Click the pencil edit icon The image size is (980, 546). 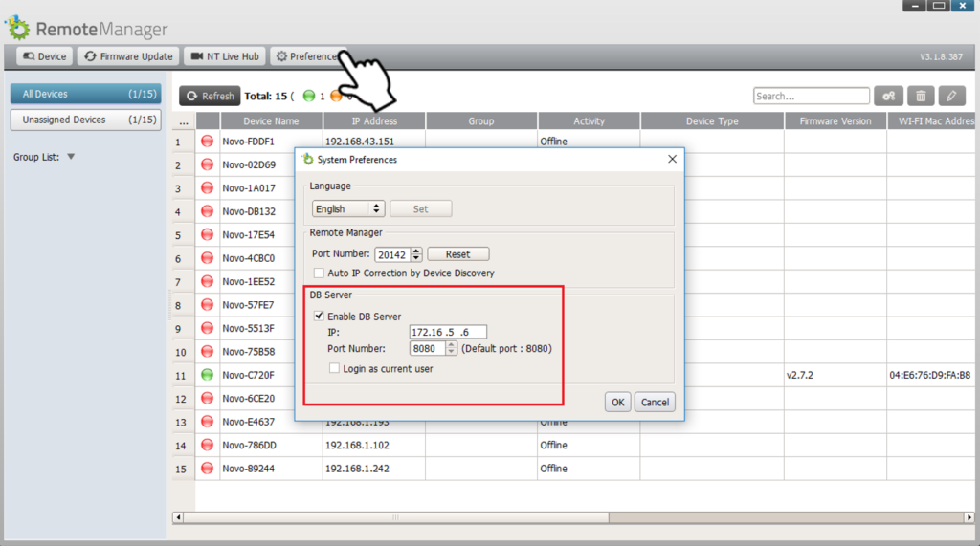(x=951, y=97)
